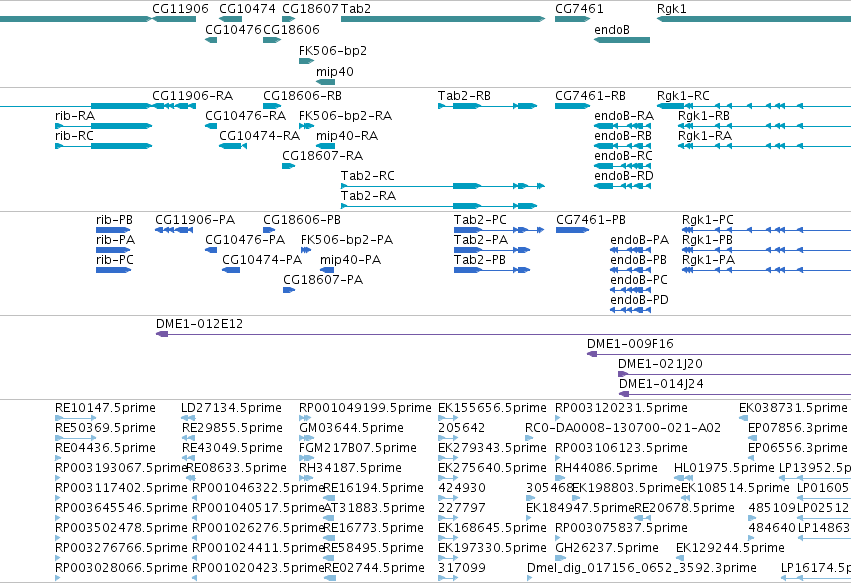This screenshot has width=851, height=583.
Task: Select the 'Tab2' gene label
Action: click(356, 9)
